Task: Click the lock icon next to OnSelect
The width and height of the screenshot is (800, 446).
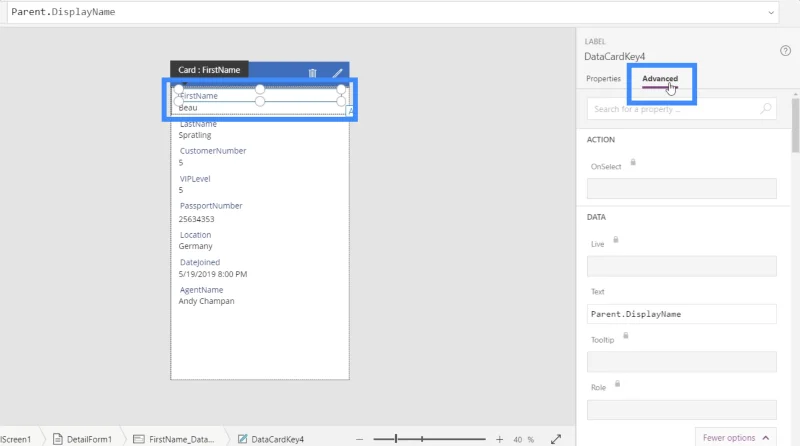Action: pyautogui.click(x=633, y=163)
